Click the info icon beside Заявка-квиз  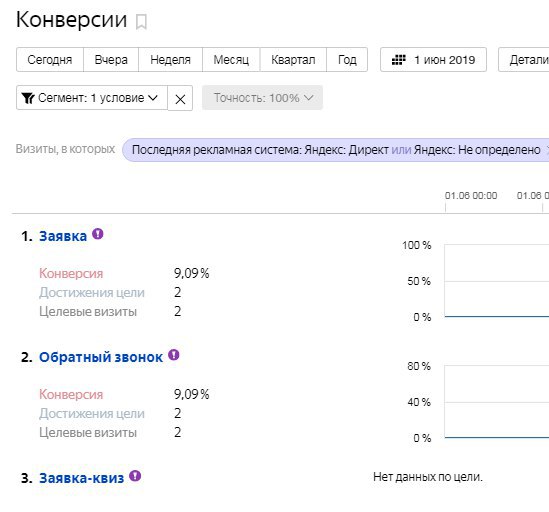(x=135, y=476)
